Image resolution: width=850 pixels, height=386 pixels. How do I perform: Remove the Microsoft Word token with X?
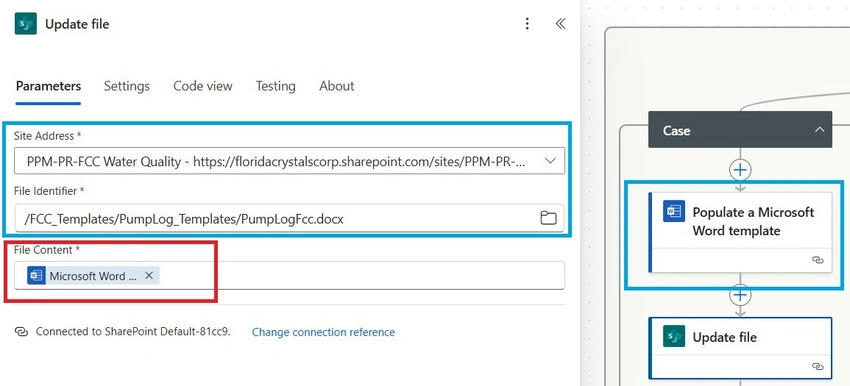click(149, 275)
